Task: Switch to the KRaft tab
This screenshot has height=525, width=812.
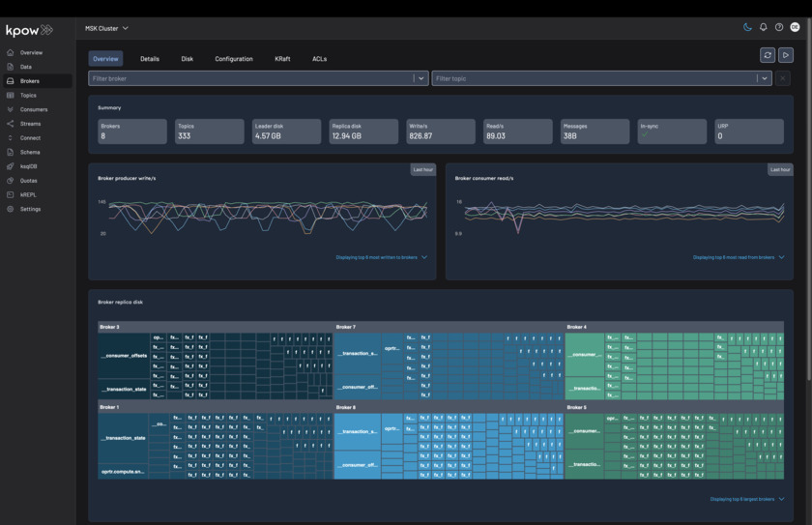Action: pos(282,59)
